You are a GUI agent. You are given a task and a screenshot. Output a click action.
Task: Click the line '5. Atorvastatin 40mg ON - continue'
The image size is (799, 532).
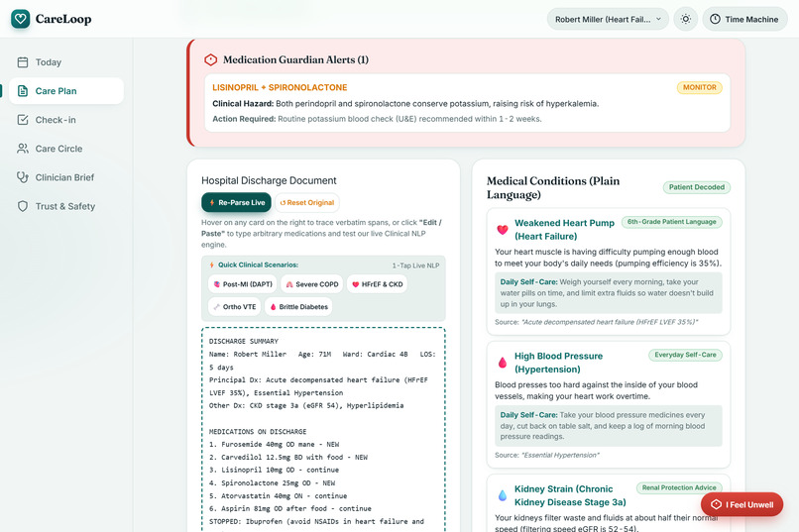click(279, 496)
